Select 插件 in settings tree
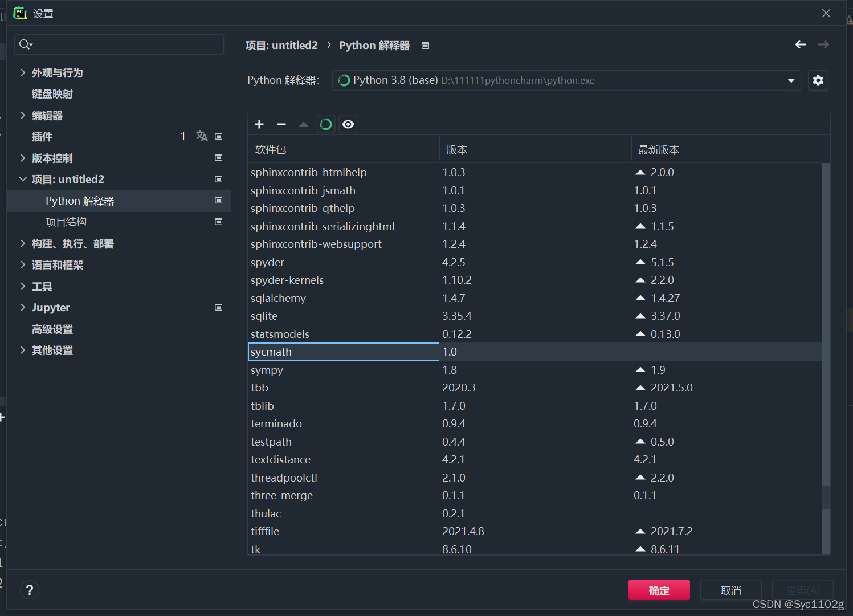853x616 pixels. click(x=42, y=137)
